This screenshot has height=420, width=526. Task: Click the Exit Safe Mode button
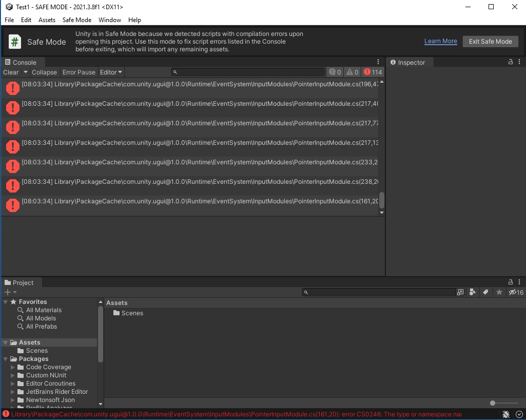(490, 41)
